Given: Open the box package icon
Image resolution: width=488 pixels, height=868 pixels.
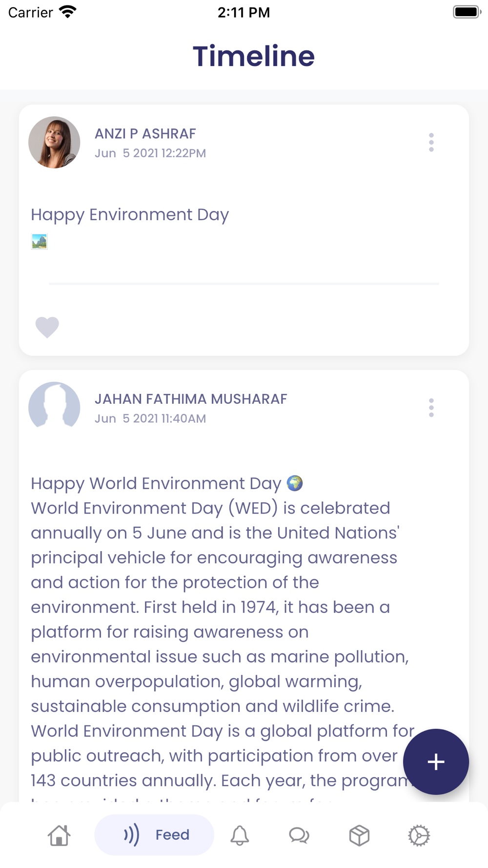Looking at the screenshot, I should 359,835.
